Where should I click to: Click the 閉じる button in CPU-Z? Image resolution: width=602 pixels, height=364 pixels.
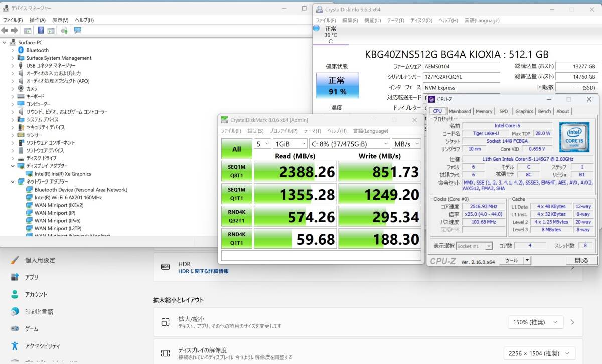pyautogui.click(x=581, y=260)
